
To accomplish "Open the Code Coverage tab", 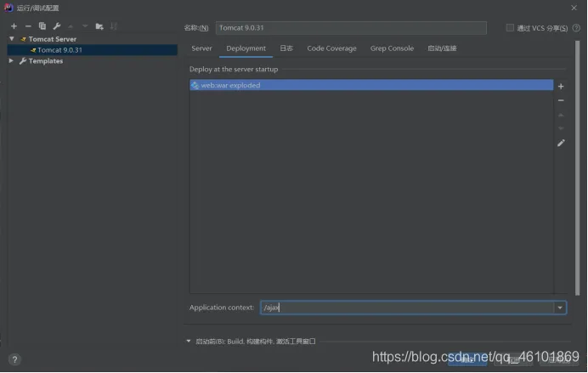I will pyautogui.click(x=331, y=48).
